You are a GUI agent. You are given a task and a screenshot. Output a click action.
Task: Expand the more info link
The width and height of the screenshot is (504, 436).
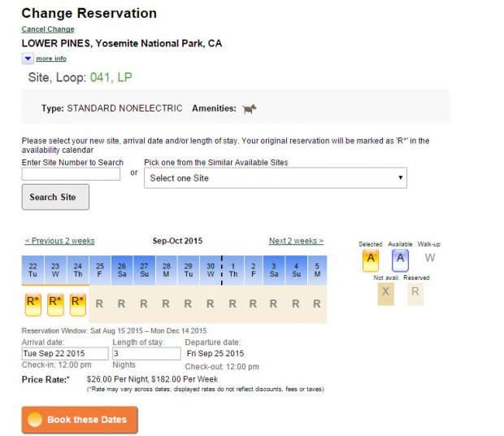[51, 59]
